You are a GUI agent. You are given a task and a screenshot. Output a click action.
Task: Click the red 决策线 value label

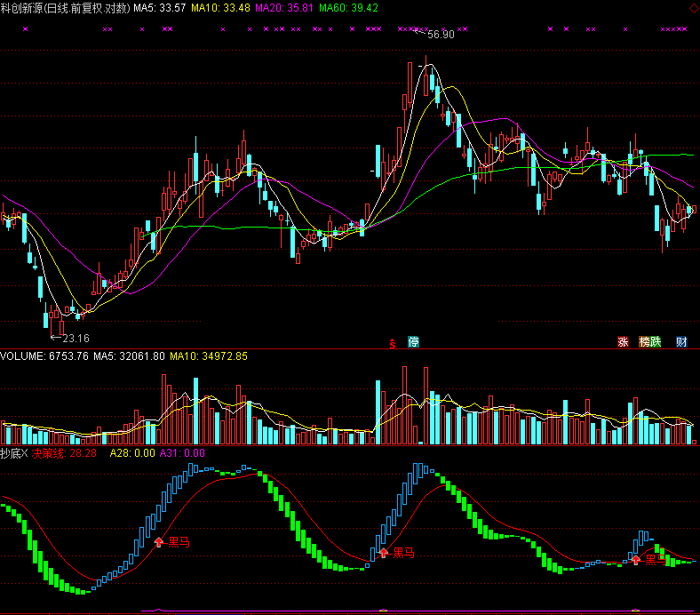64,454
